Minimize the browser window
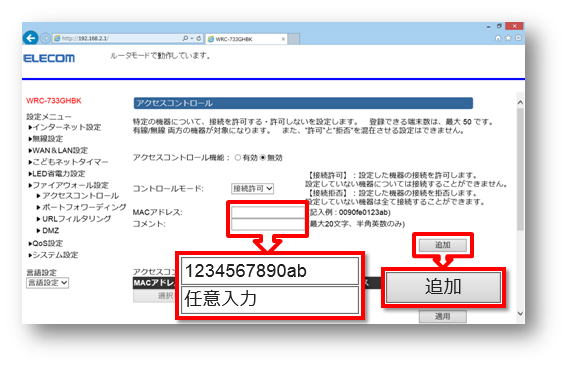 click(488, 27)
